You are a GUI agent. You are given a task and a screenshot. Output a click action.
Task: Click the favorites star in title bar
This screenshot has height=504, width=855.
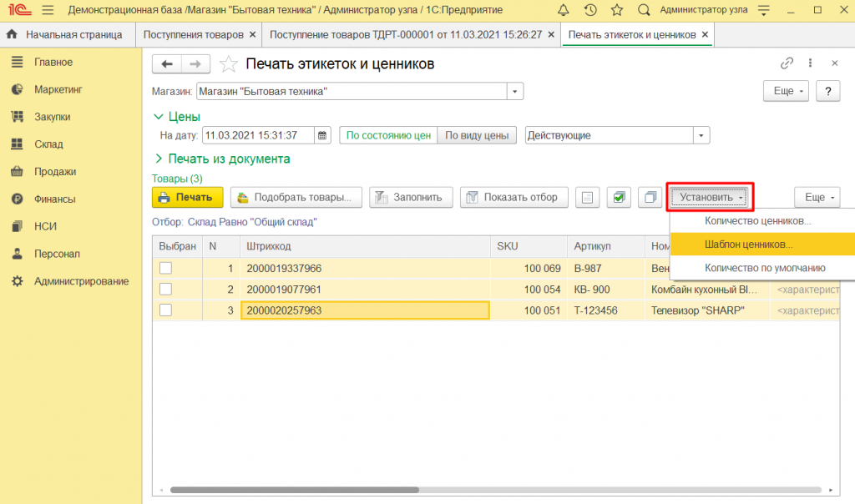616,10
